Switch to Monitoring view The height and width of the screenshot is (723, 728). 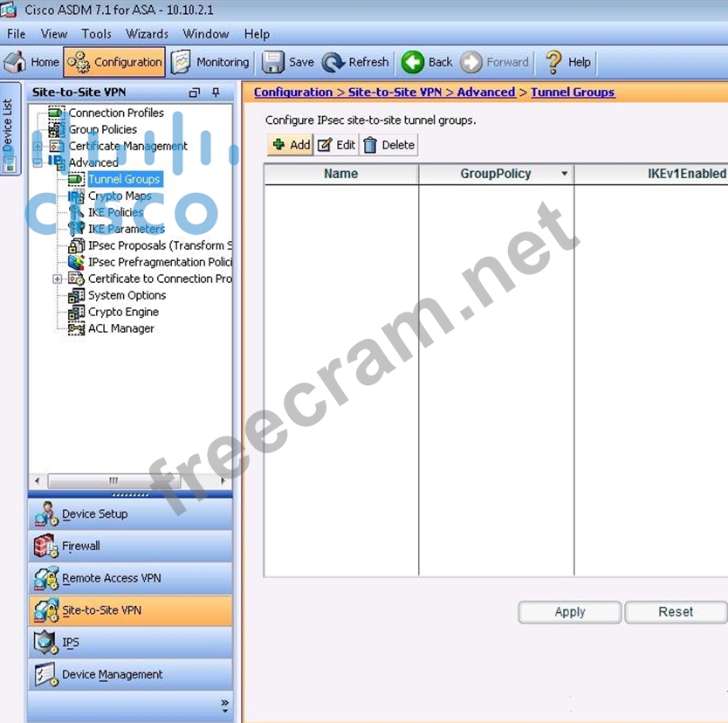point(210,62)
